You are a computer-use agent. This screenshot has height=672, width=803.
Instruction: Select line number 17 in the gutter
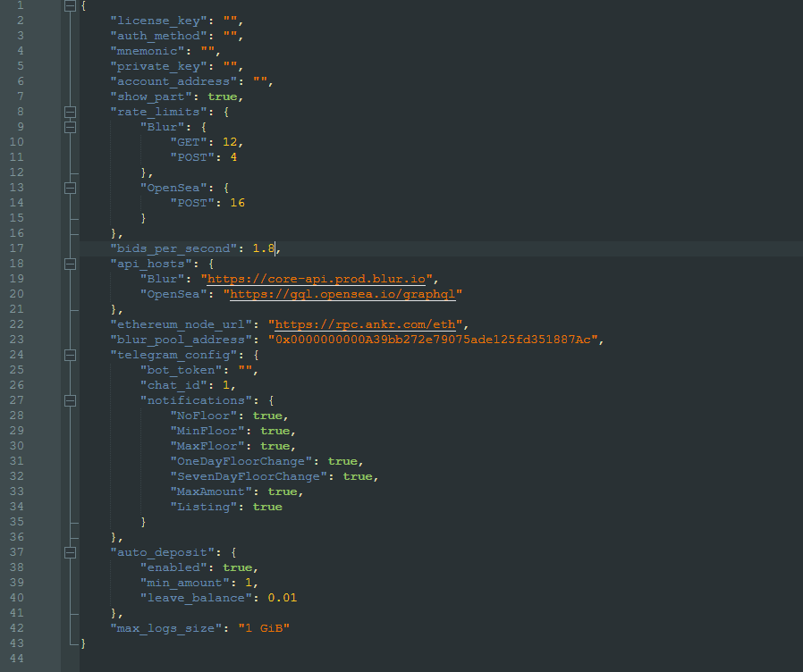[x=19, y=248]
